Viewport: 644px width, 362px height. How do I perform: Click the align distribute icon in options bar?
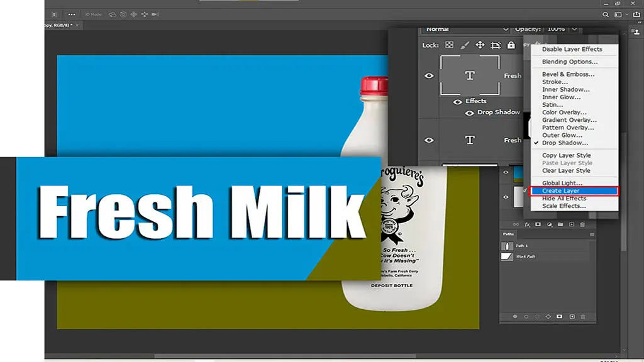(x=54, y=14)
